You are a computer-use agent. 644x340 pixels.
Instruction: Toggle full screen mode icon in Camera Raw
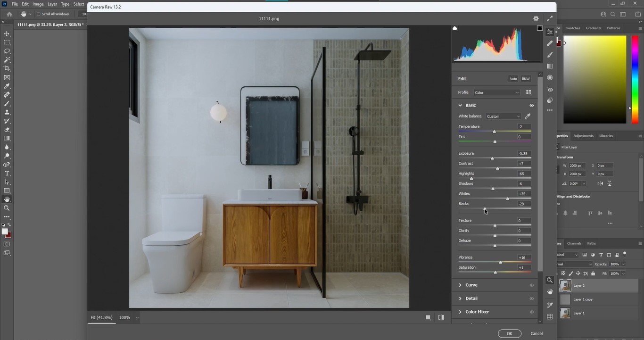[550, 18]
